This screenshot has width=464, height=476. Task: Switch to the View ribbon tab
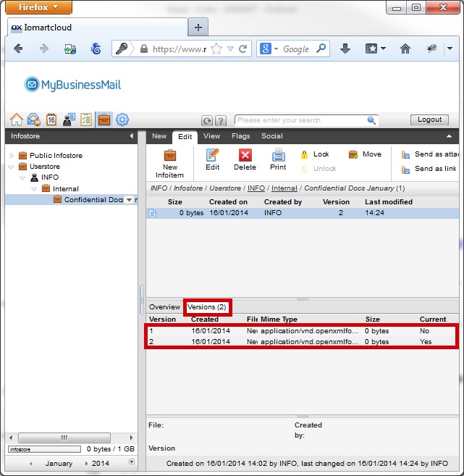tap(211, 136)
